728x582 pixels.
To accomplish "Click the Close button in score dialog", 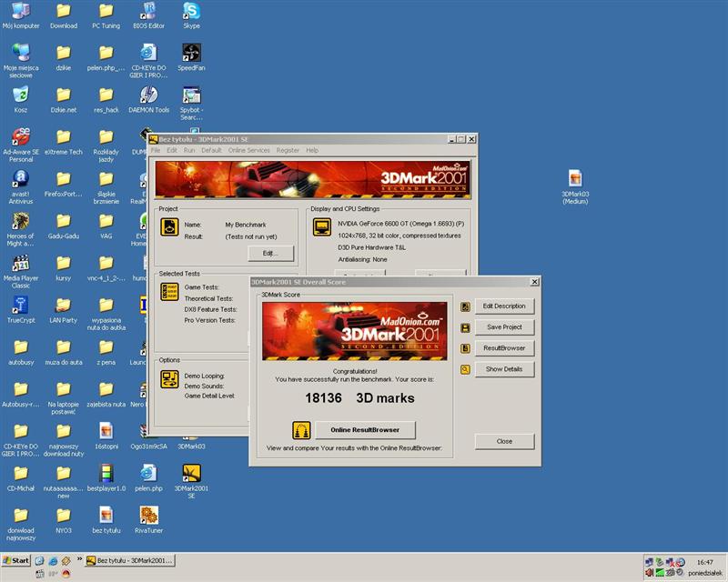I will [x=504, y=441].
